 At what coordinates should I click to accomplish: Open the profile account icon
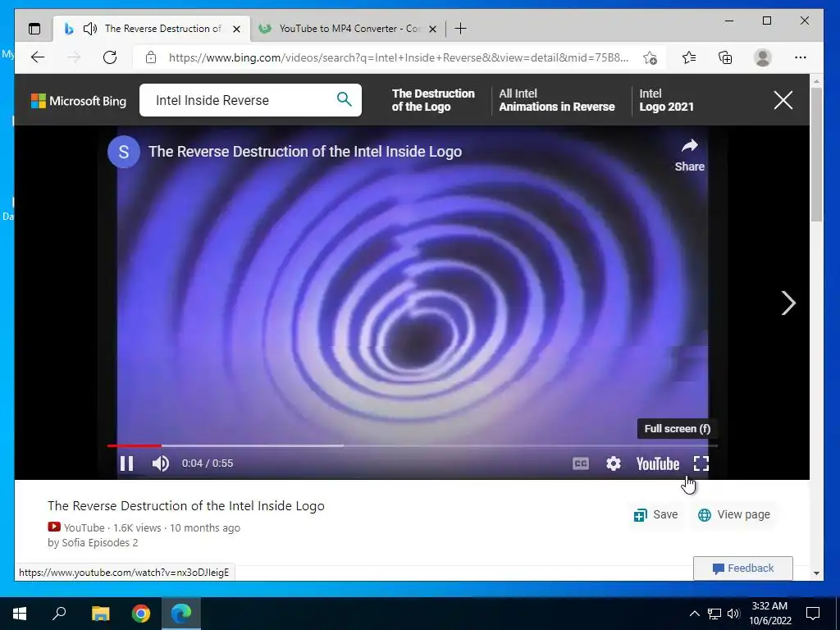[762, 57]
